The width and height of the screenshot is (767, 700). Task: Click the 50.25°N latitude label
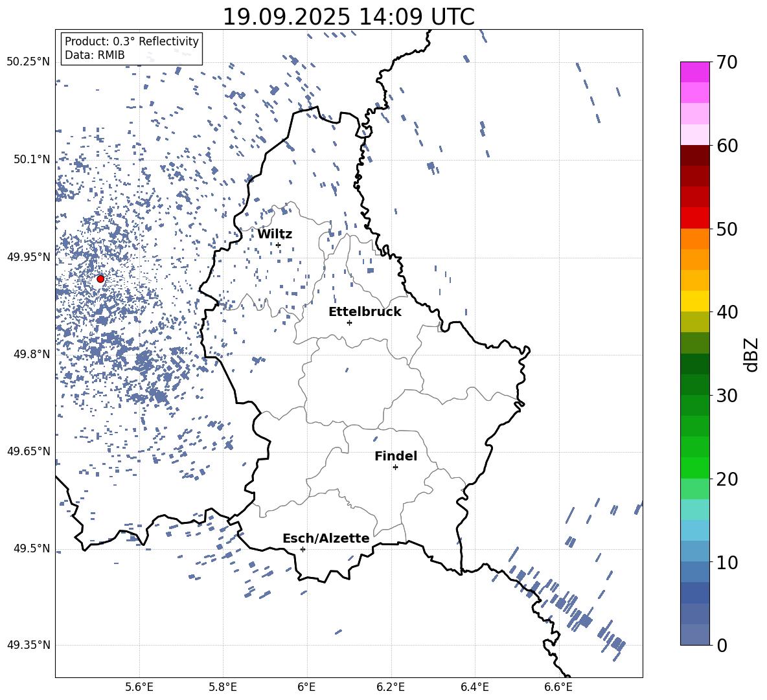29,62
